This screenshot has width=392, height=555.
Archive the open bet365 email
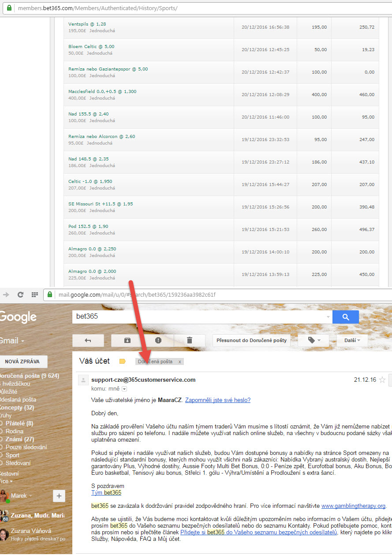(x=127, y=340)
